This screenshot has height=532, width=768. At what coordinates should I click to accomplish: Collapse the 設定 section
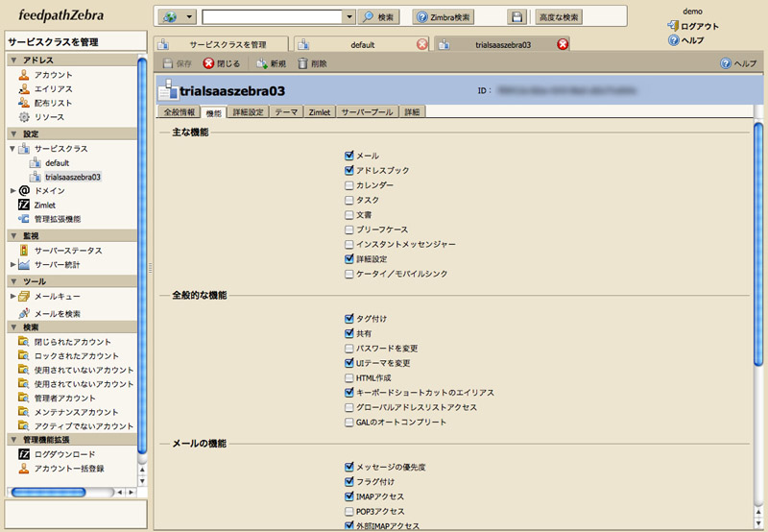(x=13, y=133)
